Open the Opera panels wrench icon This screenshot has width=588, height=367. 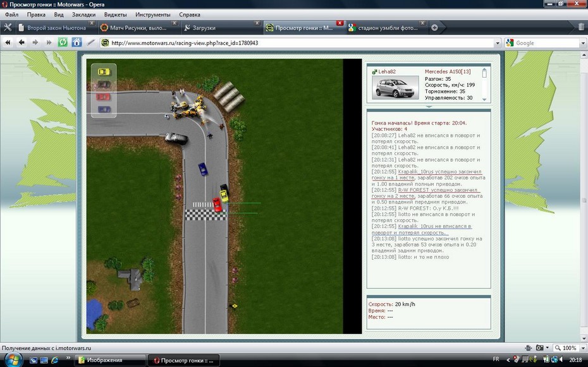[8, 28]
